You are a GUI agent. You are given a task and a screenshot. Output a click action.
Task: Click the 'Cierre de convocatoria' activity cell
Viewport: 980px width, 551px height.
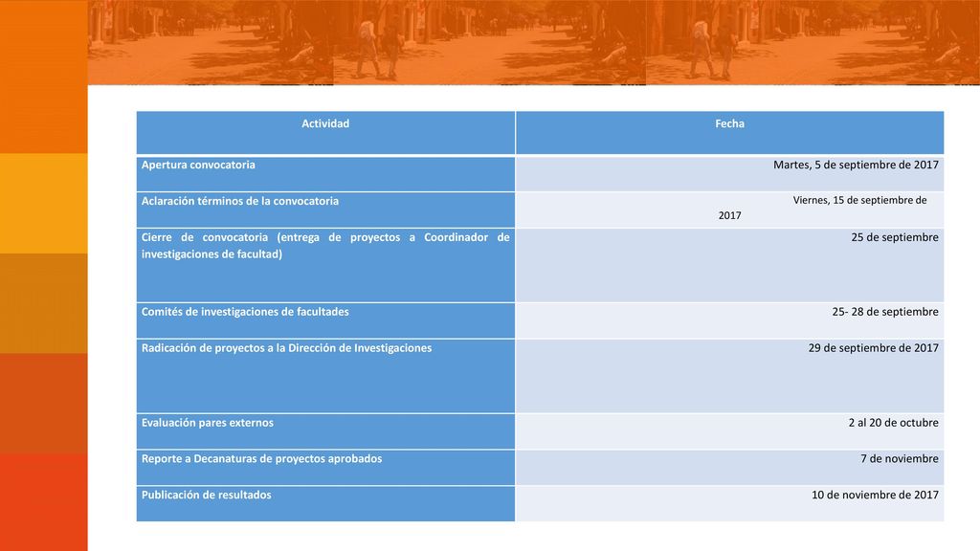(325, 266)
